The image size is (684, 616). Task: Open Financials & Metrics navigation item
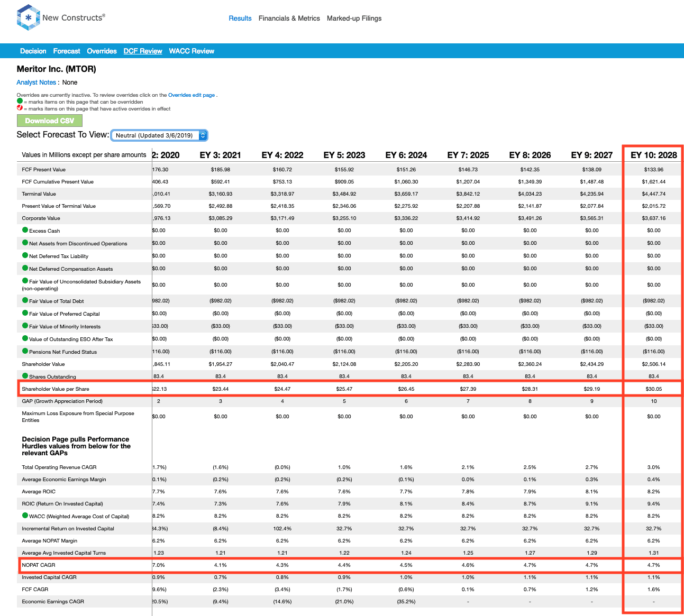pyautogui.click(x=289, y=18)
